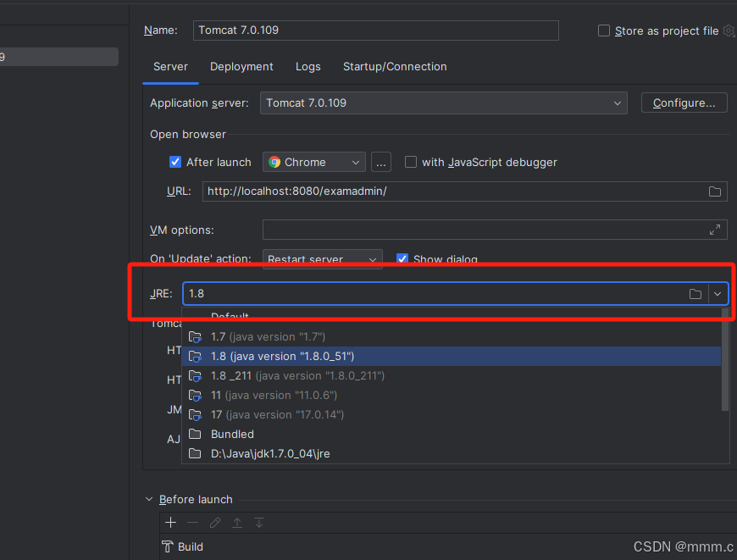Switch to the Server tab
Image resolution: width=737 pixels, height=560 pixels.
point(170,67)
